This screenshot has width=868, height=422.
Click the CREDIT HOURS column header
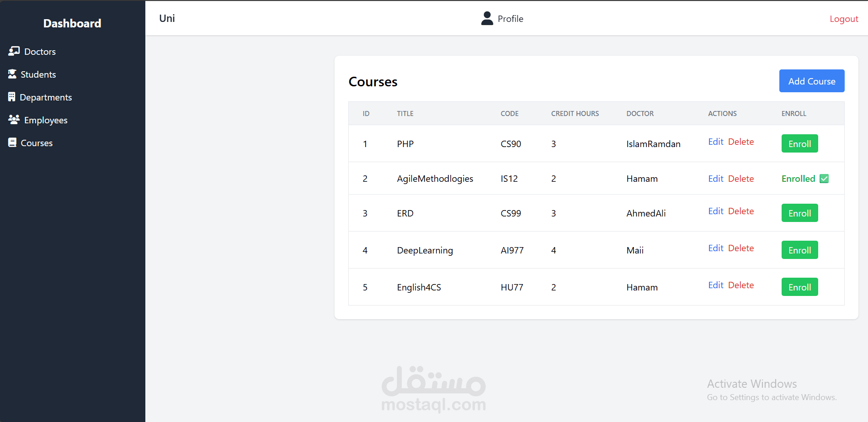click(x=575, y=113)
